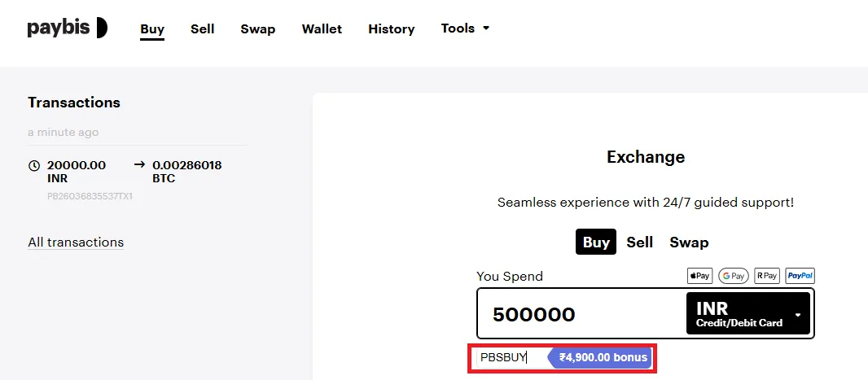Open the All transactions link

pyautogui.click(x=76, y=242)
